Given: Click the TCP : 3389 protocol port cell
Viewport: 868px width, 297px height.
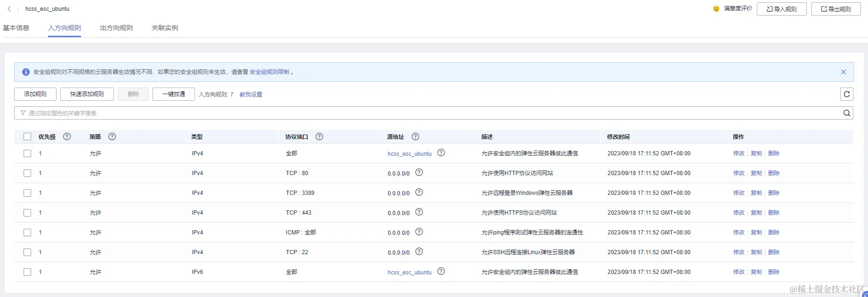Looking at the screenshot, I should click(x=300, y=193).
